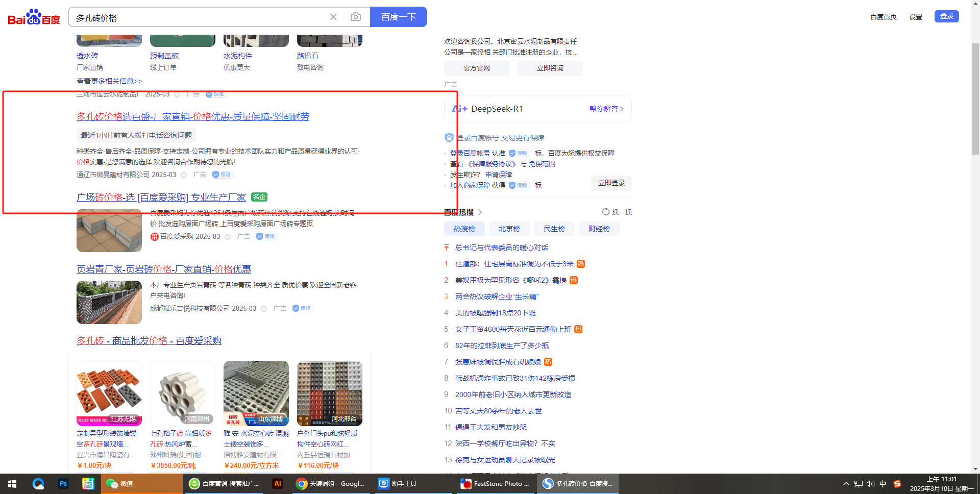Clear the search box with the X icon

(333, 17)
